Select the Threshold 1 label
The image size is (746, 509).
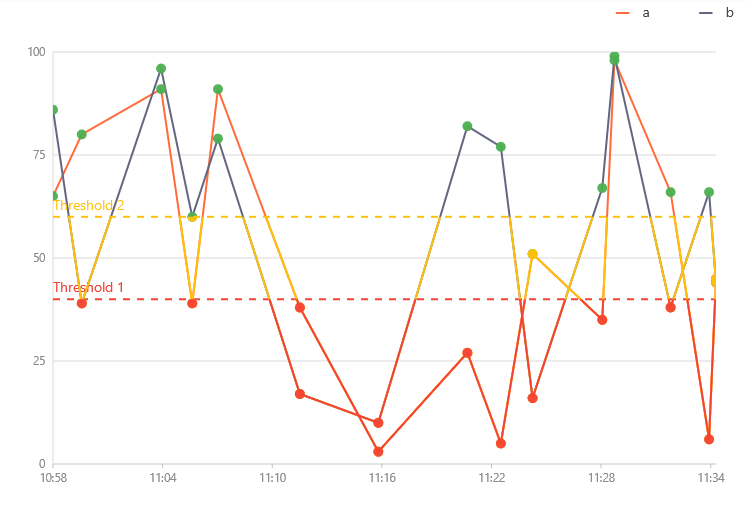(x=89, y=288)
